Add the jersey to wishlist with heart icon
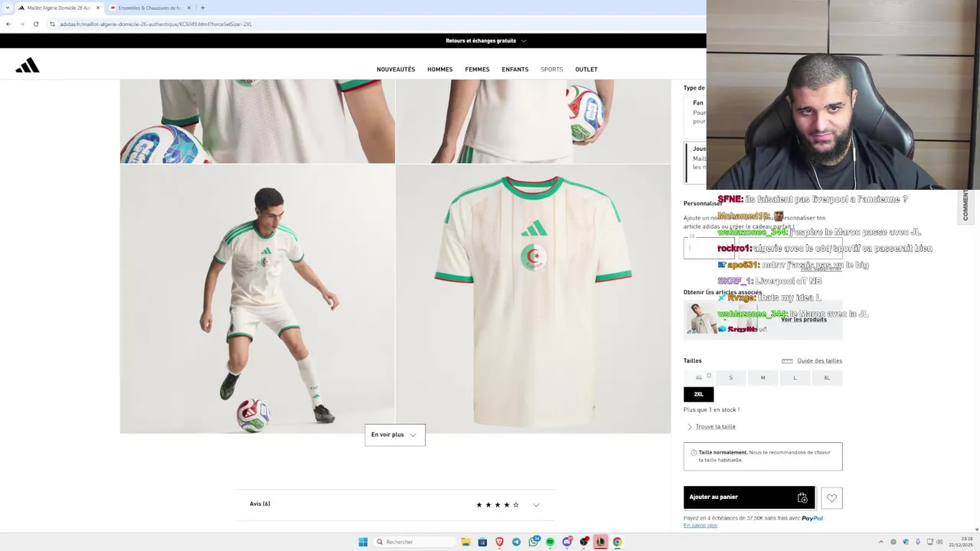 click(x=831, y=498)
